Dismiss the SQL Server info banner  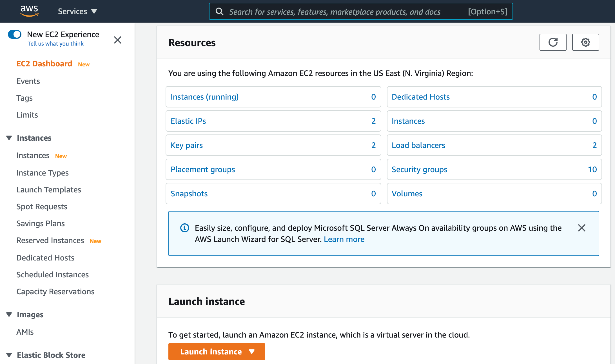tap(581, 228)
